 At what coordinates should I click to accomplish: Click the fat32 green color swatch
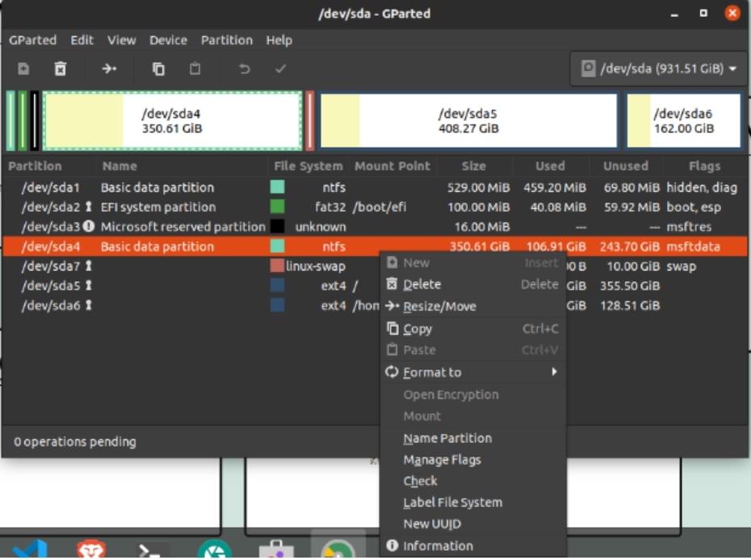[x=277, y=207]
